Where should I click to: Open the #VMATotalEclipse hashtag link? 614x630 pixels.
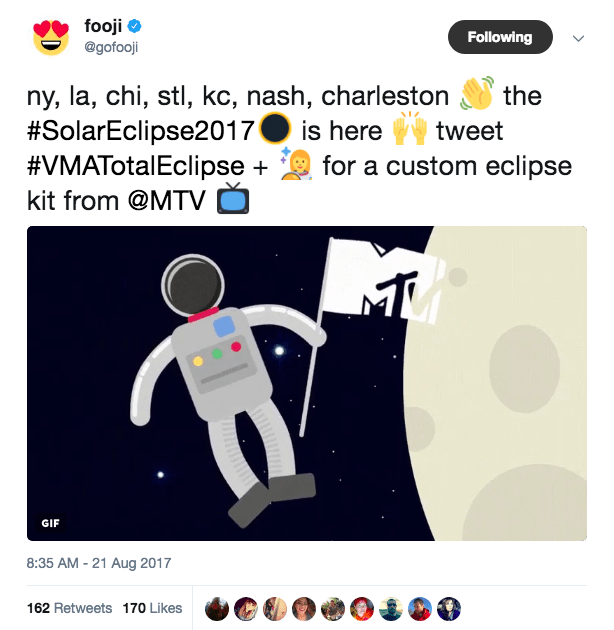(x=135, y=165)
